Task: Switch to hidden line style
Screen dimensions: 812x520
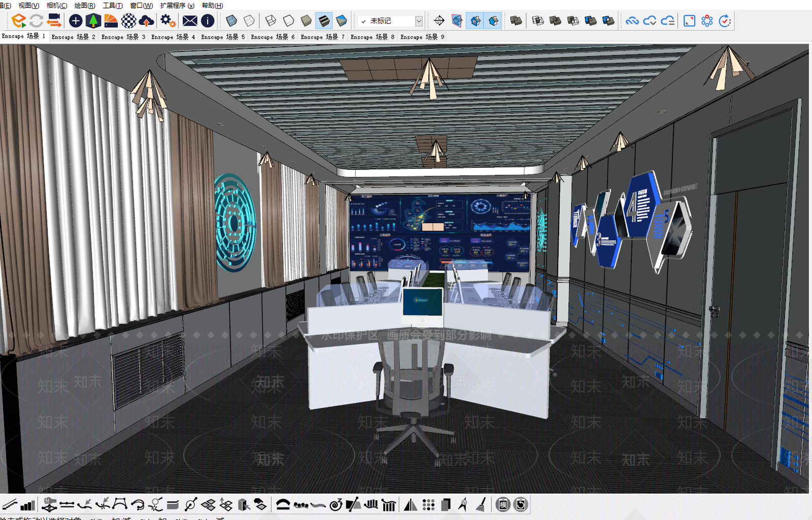Action: click(x=288, y=21)
